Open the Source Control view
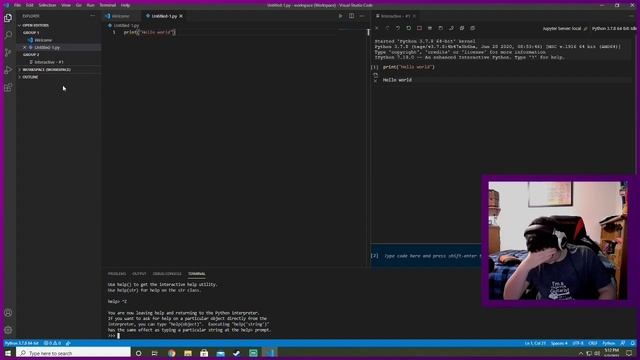This screenshot has width=640, height=360. (x=8, y=53)
